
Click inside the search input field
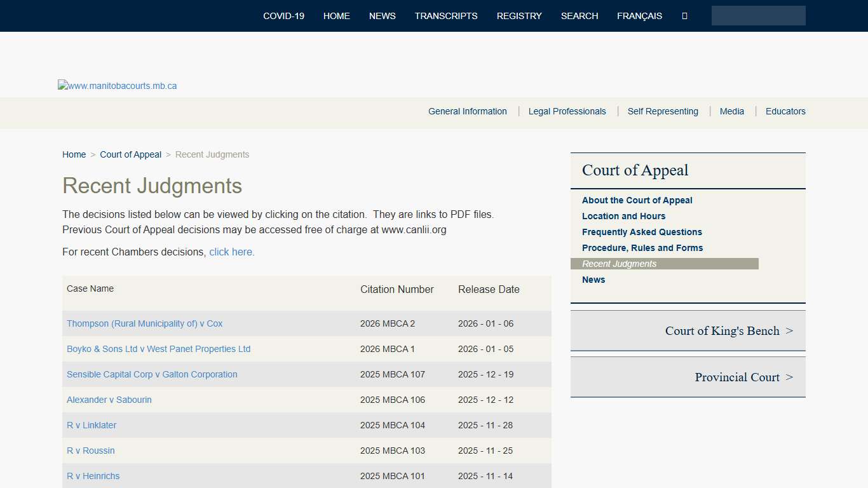758,15
